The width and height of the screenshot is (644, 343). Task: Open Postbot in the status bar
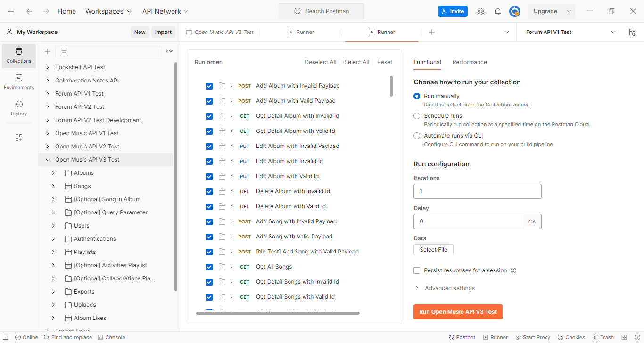(462, 337)
